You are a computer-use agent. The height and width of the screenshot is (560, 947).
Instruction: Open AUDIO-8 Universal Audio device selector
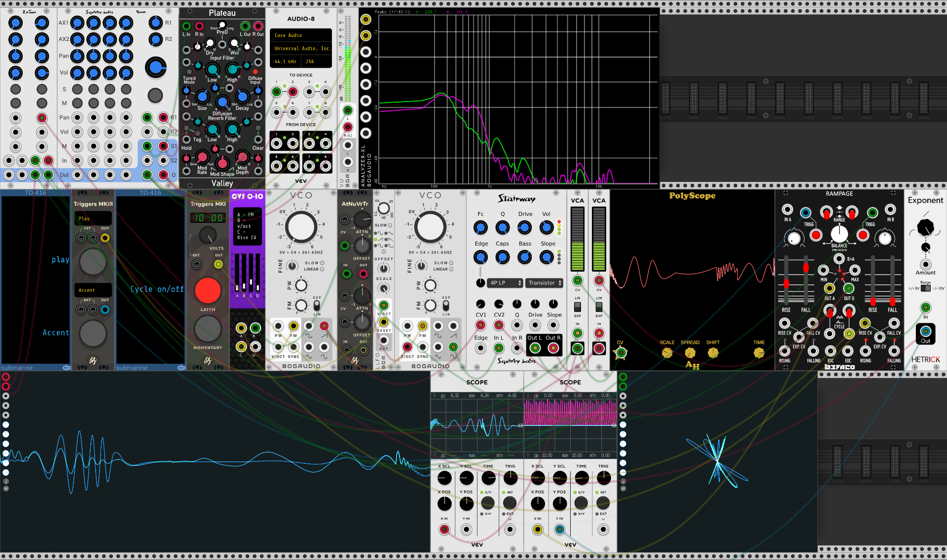[301, 48]
